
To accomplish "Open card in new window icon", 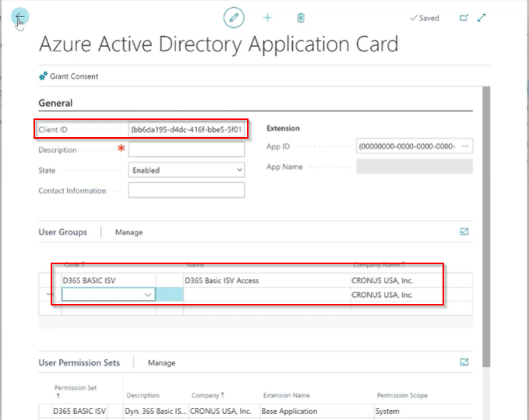I will pyautogui.click(x=464, y=18).
